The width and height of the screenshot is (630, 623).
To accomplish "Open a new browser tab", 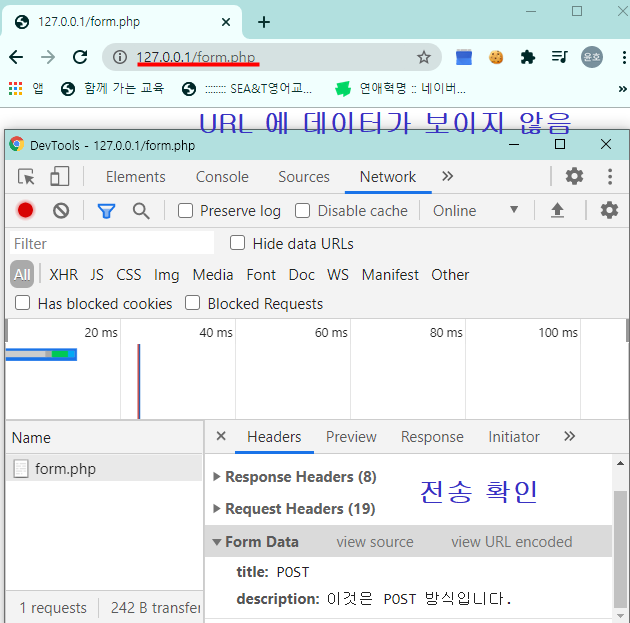I will (264, 22).
